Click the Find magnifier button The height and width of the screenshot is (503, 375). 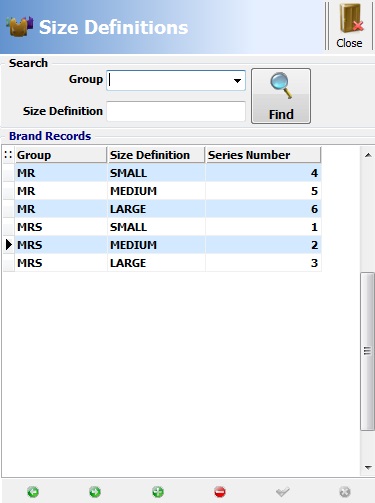pos(281,96)
